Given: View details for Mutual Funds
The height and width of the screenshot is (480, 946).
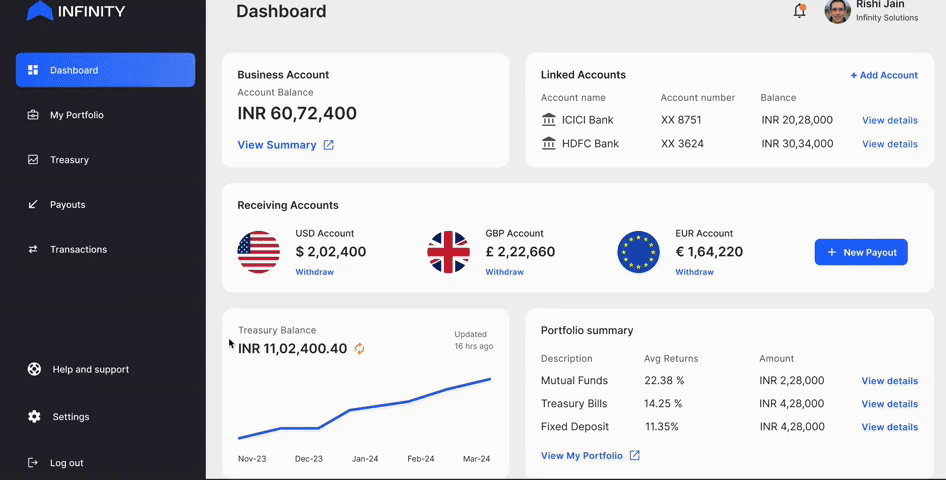Looking at the screenshot, I should (889, 381).
